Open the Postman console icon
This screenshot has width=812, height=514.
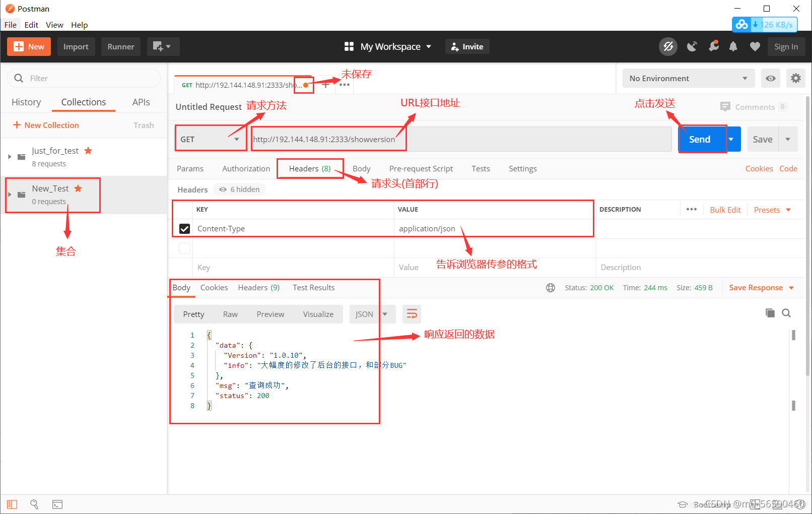(x=57, y=504)
